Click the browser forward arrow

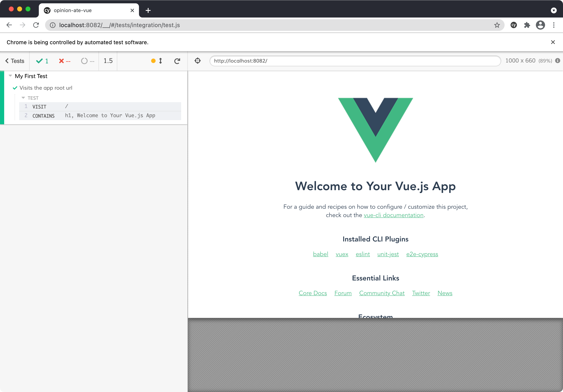coord(23,25)
